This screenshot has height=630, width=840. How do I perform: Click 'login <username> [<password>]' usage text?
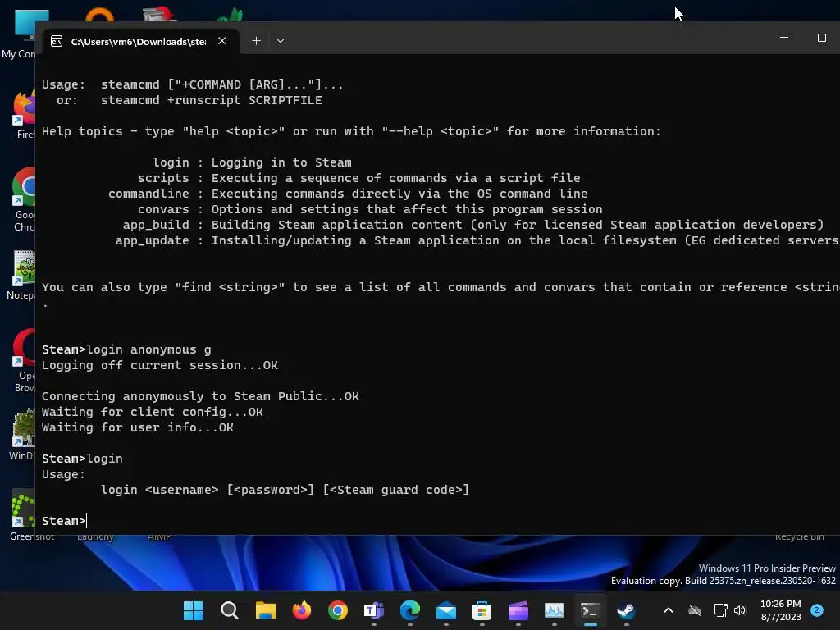(x=208, y=490)
